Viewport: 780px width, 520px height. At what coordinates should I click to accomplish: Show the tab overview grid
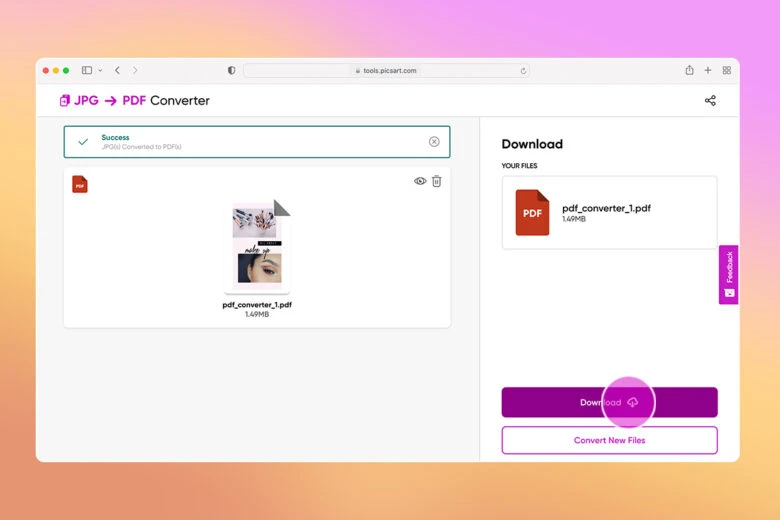[x=727, y=70]
